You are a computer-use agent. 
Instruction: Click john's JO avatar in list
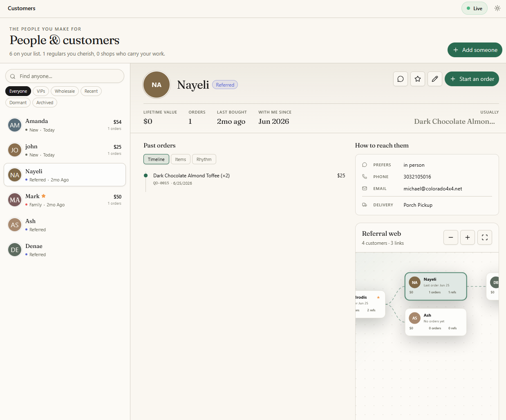coord(15,150)
